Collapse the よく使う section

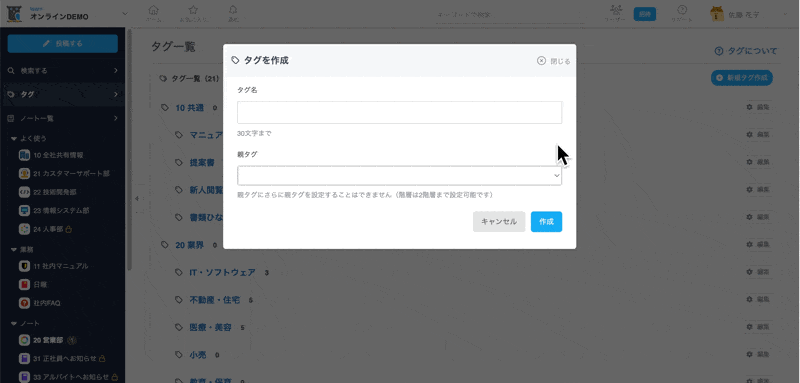14,138
